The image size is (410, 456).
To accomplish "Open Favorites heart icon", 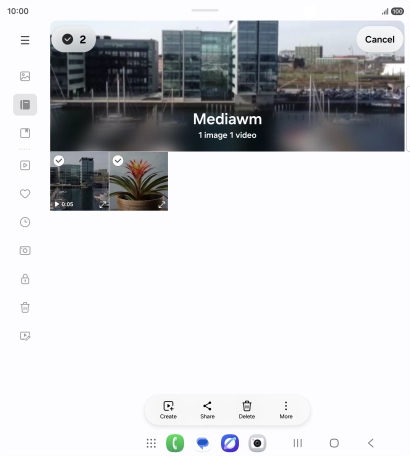I will pos(25,194).
